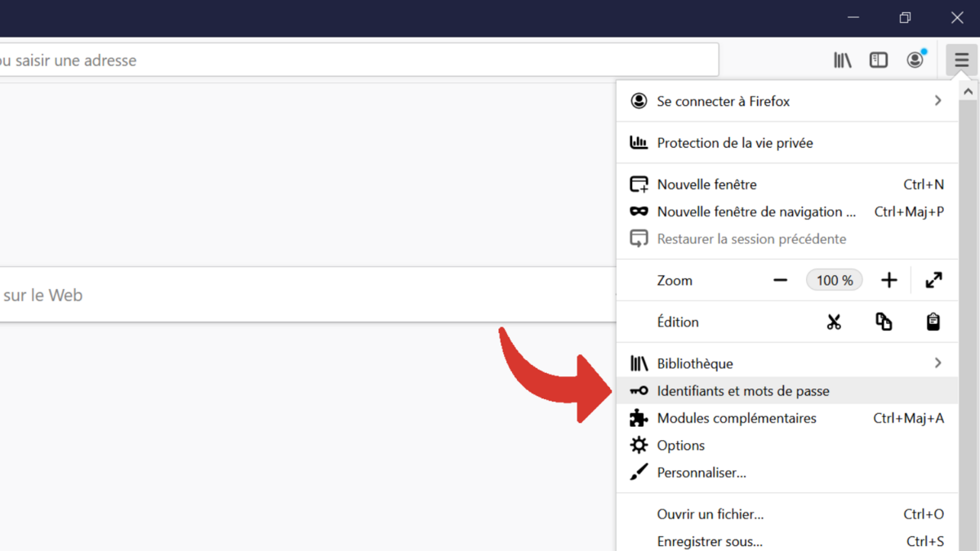980x551 pixels.
Task: Close the hamburger application menu button
Action: (961, 60)
